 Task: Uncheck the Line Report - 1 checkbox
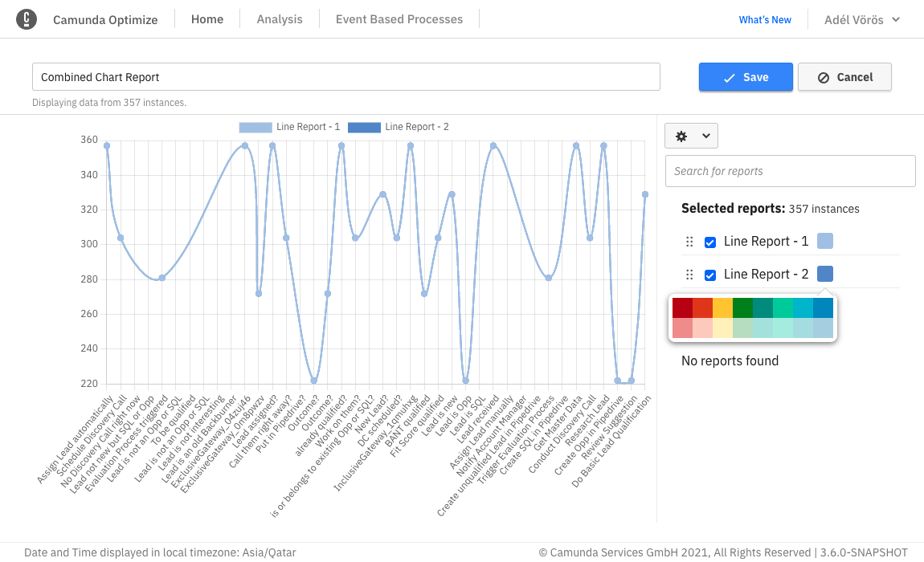(x=710, y=242)
